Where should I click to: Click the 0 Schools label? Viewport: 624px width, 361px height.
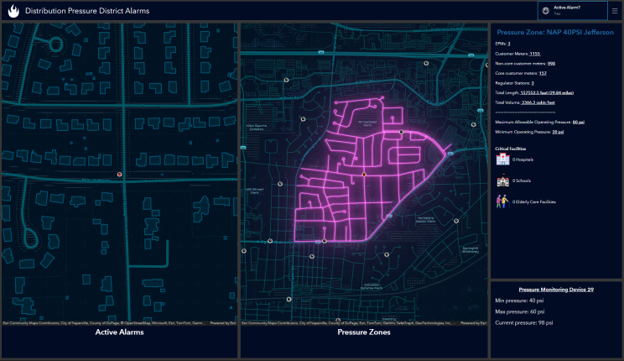pyautogui.click(x=521, y=181)
